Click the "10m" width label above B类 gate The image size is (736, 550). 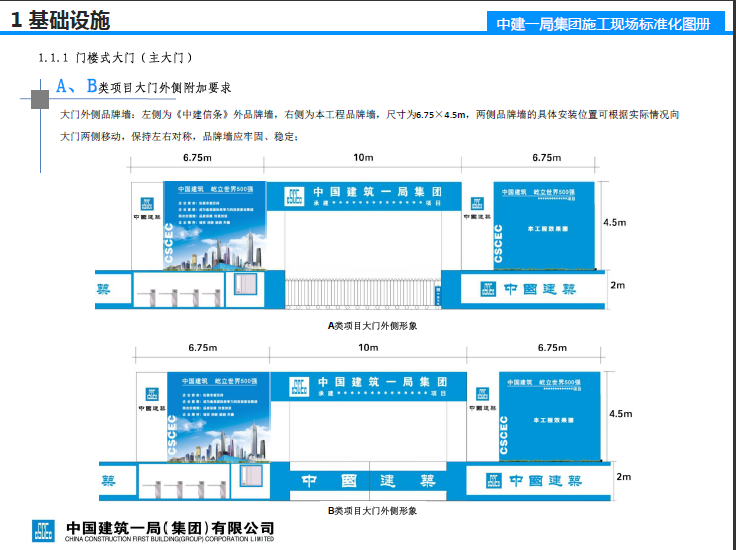click(x=368, y=348)
